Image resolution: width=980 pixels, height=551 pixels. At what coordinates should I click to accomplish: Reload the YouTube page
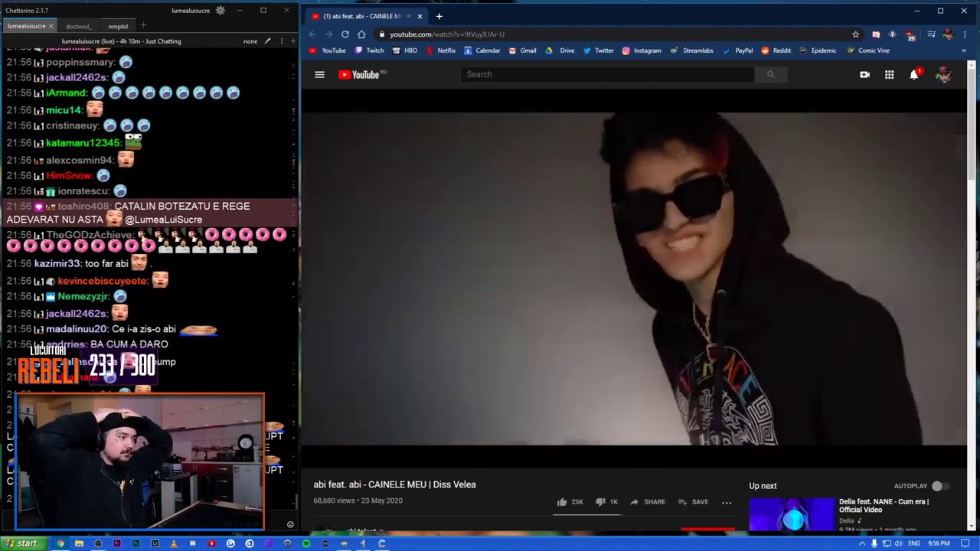coord(345,34)
